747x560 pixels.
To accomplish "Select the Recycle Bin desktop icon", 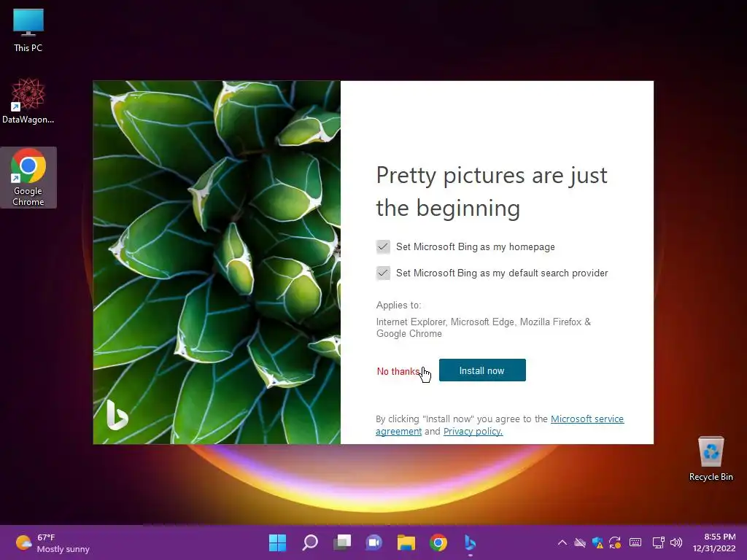I will coord(711,459).
